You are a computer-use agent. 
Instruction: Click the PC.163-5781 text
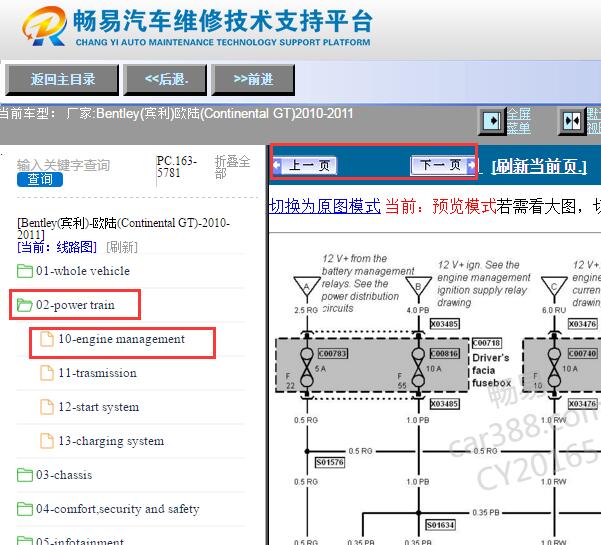point(176,167)
